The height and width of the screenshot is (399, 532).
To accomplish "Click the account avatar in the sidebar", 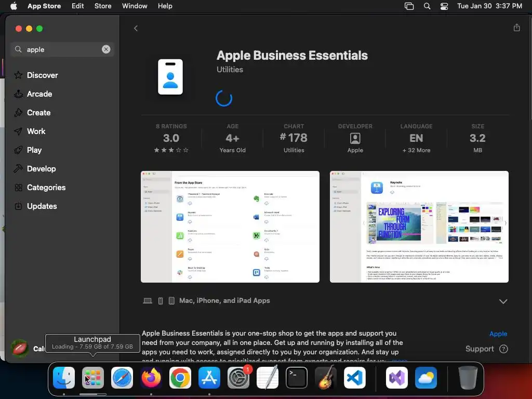I will coord(20,348).
